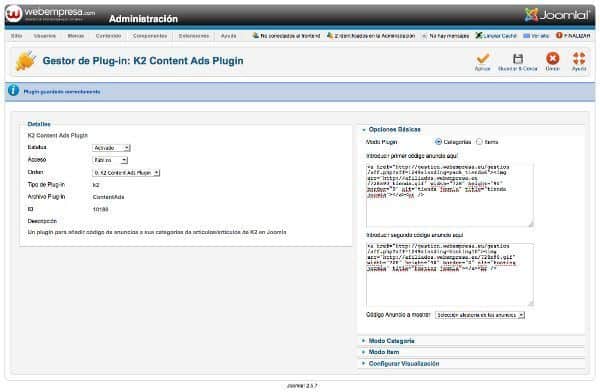
Task: Open Código Anuncio a mostrar dropdown
Action: click(480, 315)
